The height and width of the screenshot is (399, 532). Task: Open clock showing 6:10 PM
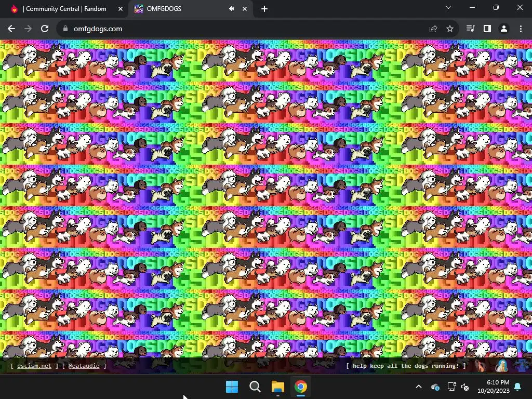click(494, 387)
